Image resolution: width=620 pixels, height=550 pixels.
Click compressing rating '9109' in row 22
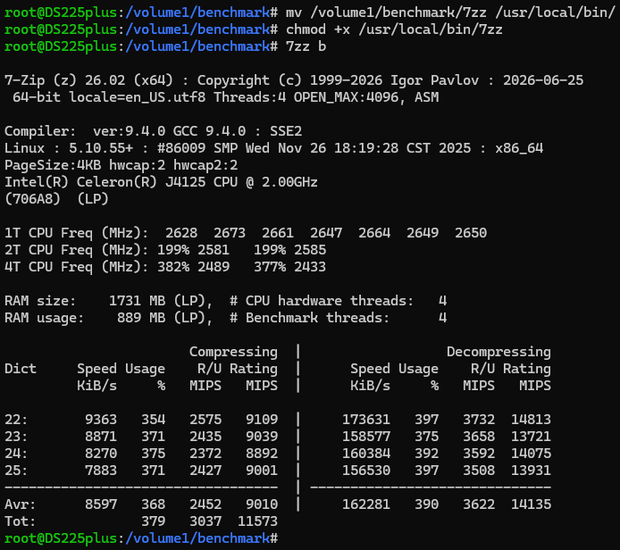[x=261, y=420]
